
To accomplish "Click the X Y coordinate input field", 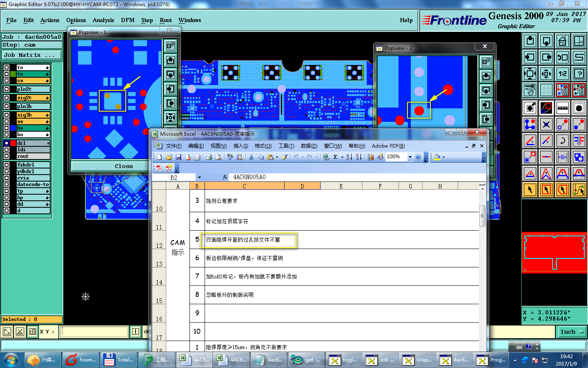I will [x=94, y=332].
